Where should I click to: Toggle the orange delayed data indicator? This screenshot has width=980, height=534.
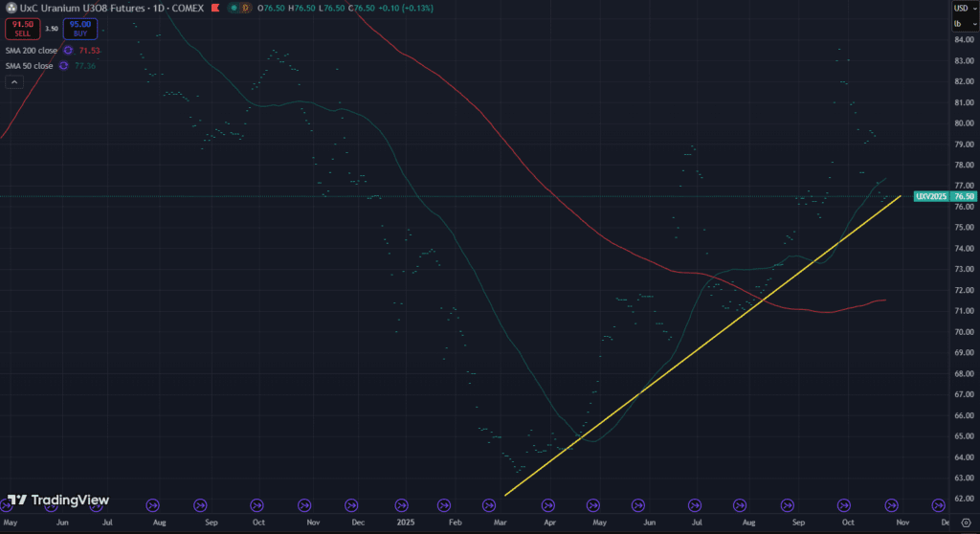[x=248, y=9]
